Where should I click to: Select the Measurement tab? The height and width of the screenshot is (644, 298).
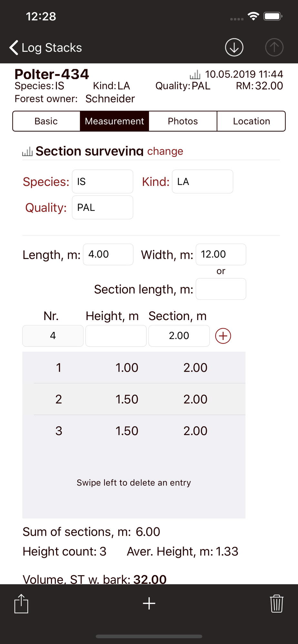[x=114, y=121]
